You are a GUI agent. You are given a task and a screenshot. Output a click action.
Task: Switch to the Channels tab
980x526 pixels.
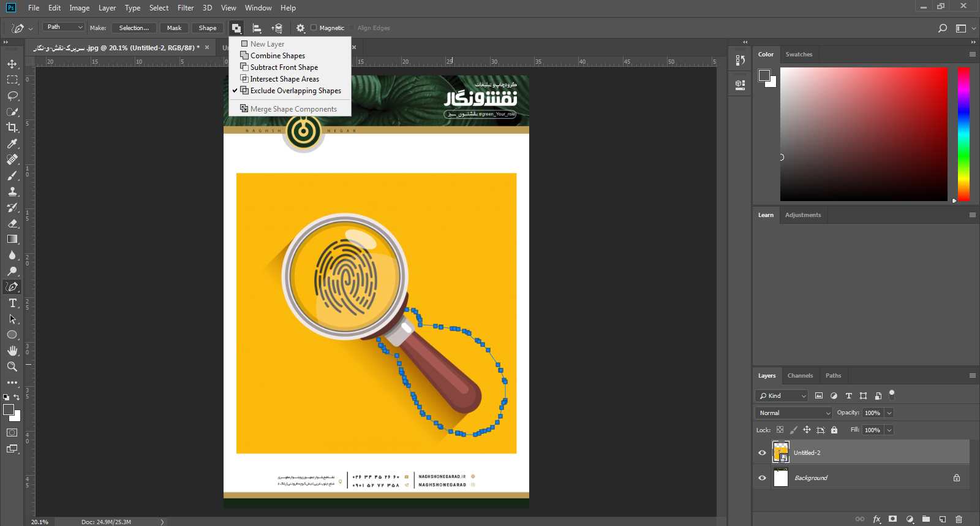pos(800,376)
